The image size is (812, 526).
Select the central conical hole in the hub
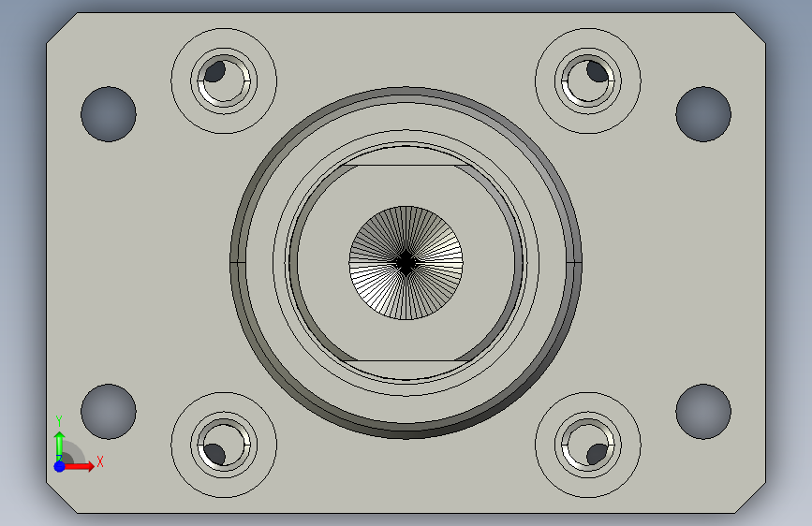coord(406,263)
